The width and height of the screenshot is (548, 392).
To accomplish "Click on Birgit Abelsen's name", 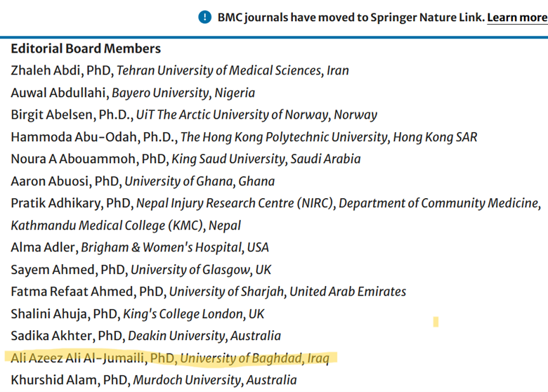I will click(x=50, y=115).
